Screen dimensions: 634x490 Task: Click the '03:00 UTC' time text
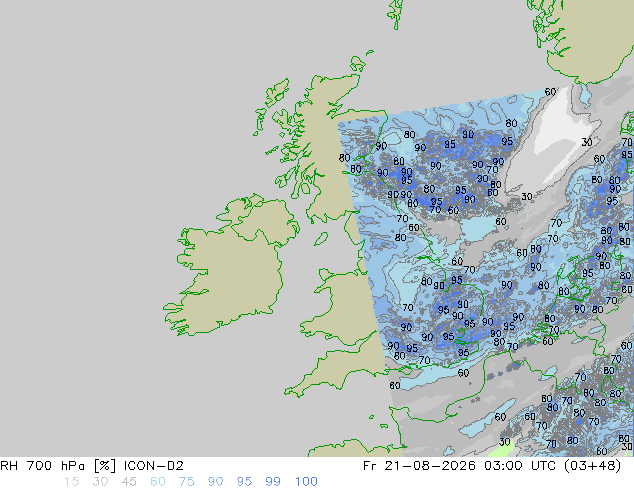click(x=520, y=466)
